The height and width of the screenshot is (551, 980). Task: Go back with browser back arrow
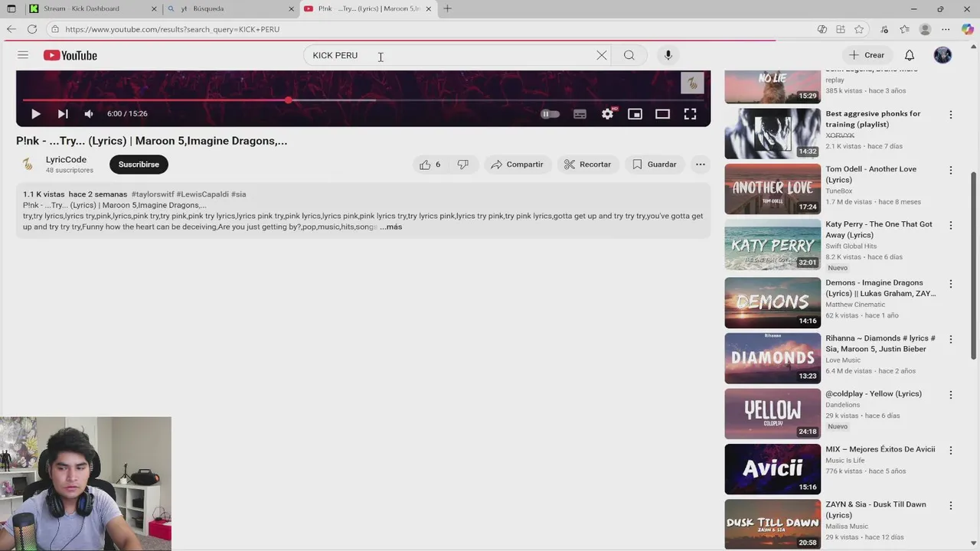11,29
